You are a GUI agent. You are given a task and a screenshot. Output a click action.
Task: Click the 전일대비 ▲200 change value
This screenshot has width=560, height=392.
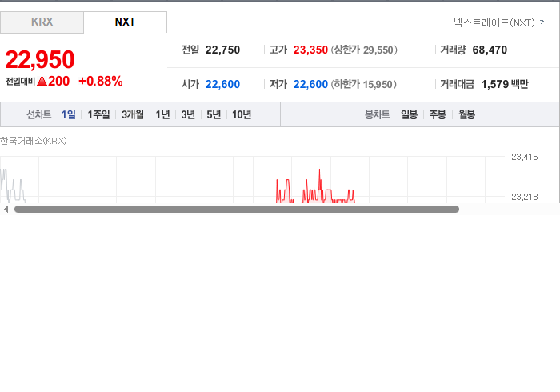point(38,82)
